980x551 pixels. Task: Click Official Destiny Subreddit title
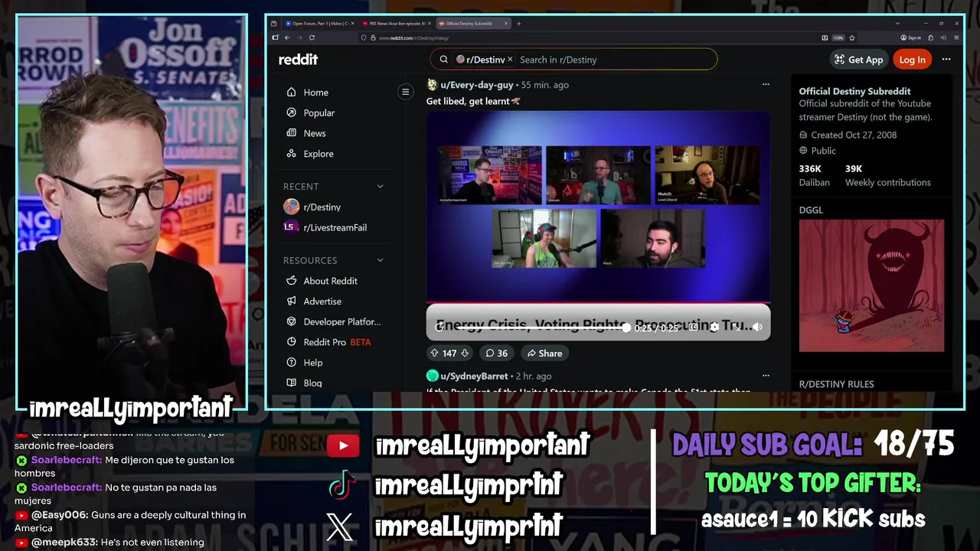pos(854,91)
